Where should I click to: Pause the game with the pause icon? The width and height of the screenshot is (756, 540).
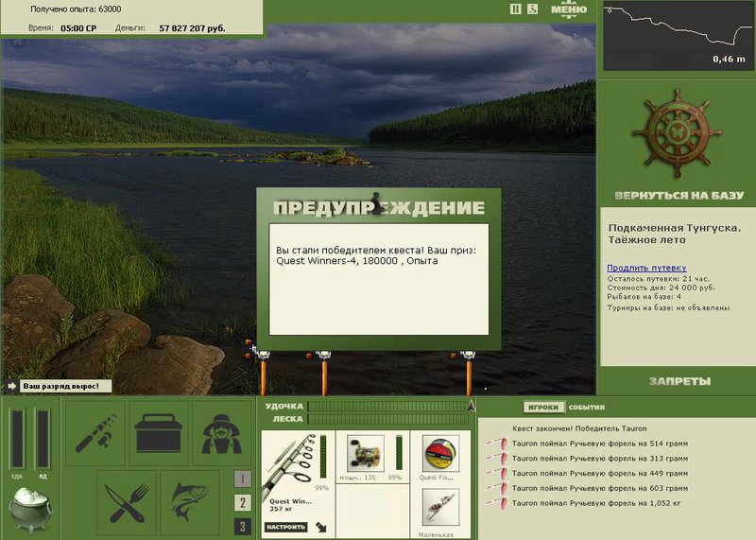pos(515,9)
